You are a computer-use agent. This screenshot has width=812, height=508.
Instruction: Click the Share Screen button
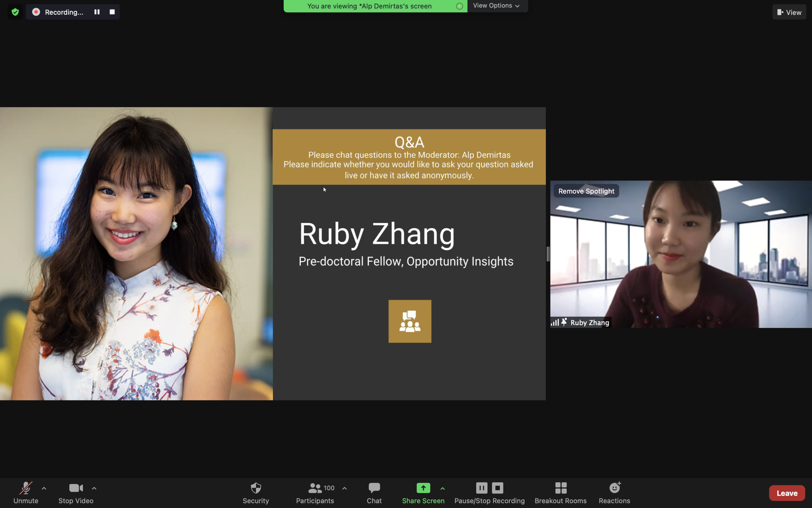pyautogui.click(x=423, y=493)
